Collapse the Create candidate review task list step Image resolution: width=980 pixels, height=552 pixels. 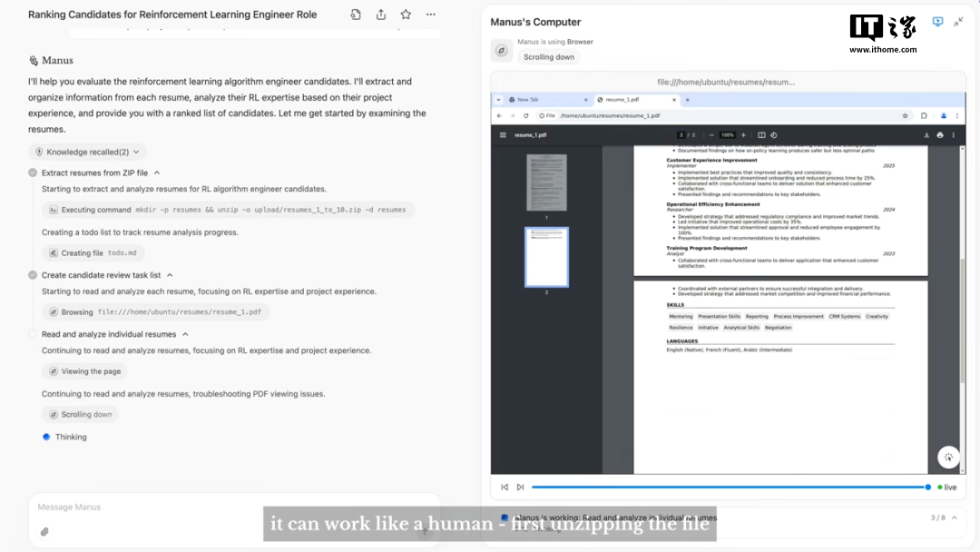click(x=170, y=275)
